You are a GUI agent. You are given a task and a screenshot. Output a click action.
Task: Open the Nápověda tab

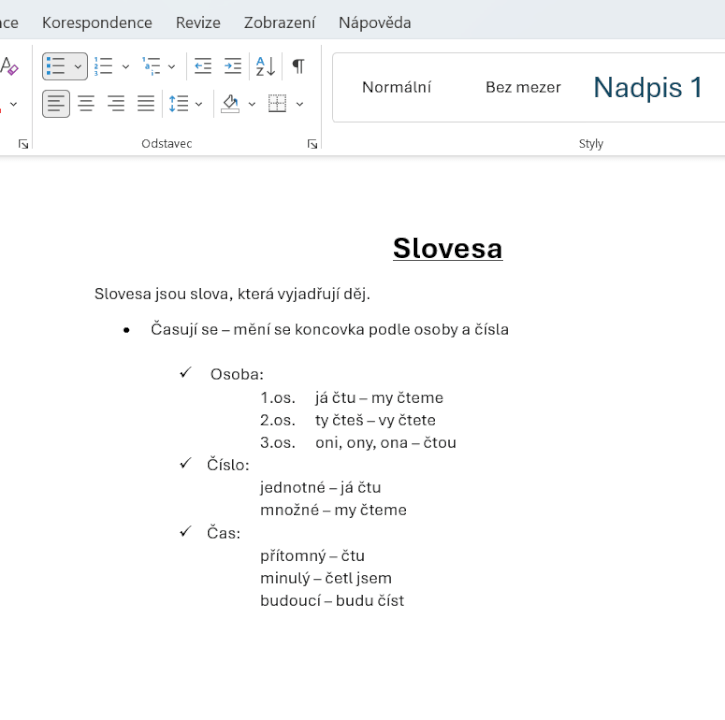[375, 23]
